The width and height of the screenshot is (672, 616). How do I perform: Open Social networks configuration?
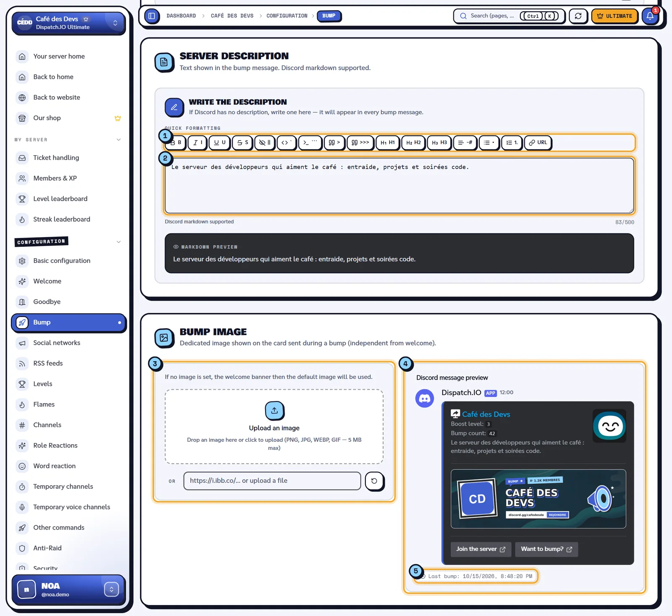point(68,343)
